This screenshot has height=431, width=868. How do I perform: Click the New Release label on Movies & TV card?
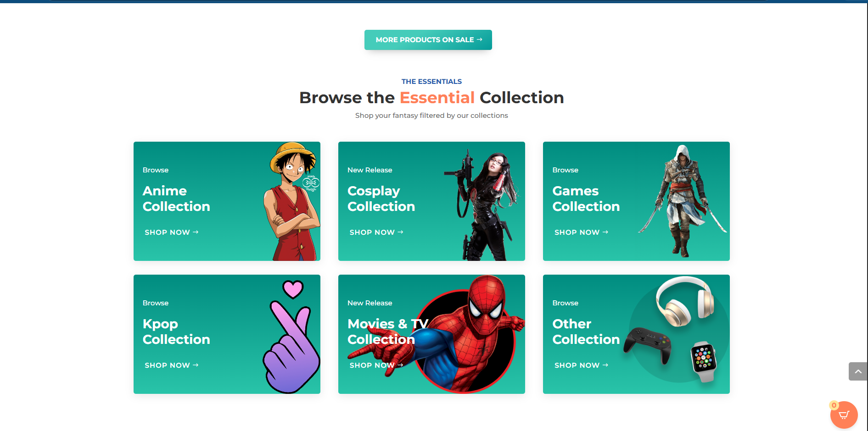(x=370, y=303)
